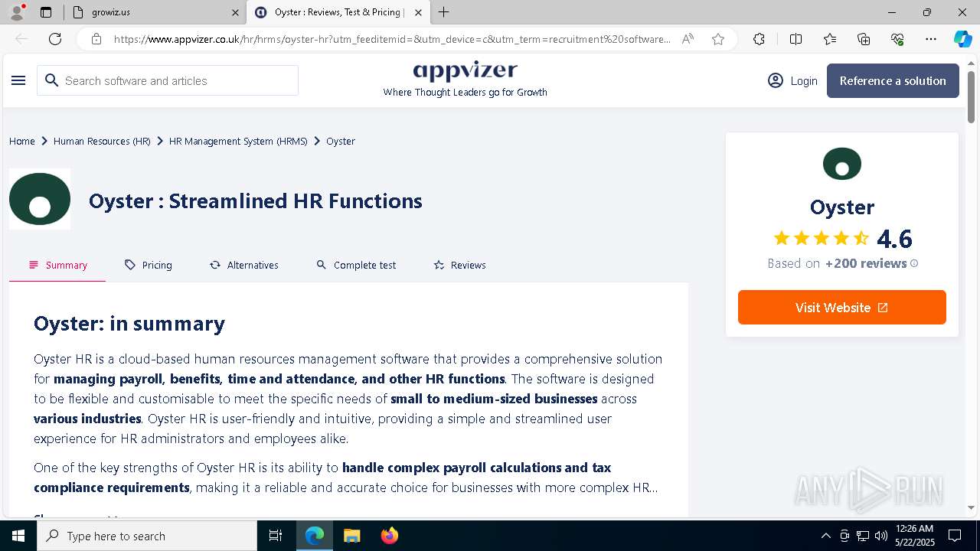Screen dimensions: 980x551
Task: Open the Login link
Action: coord(804,80)
